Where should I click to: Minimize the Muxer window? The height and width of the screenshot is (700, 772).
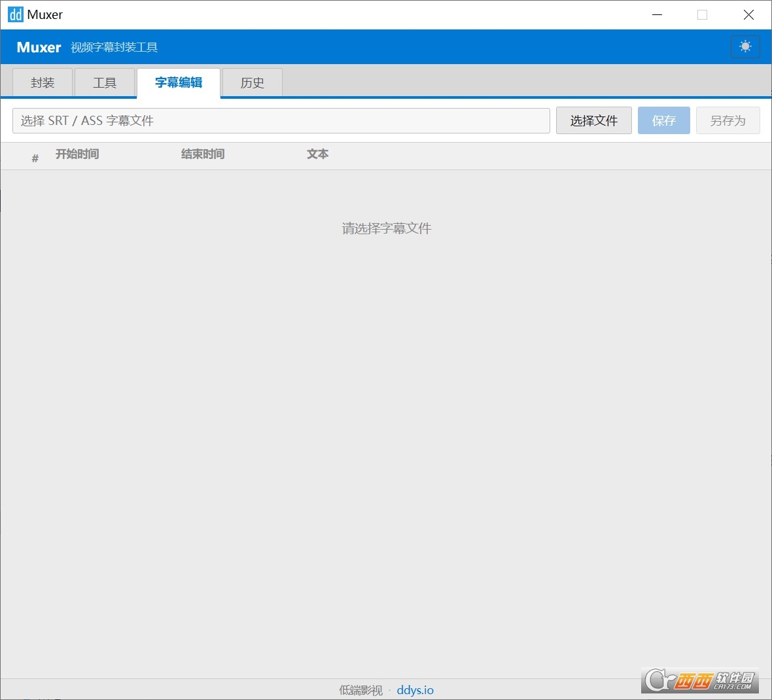(x=658, y=14)
